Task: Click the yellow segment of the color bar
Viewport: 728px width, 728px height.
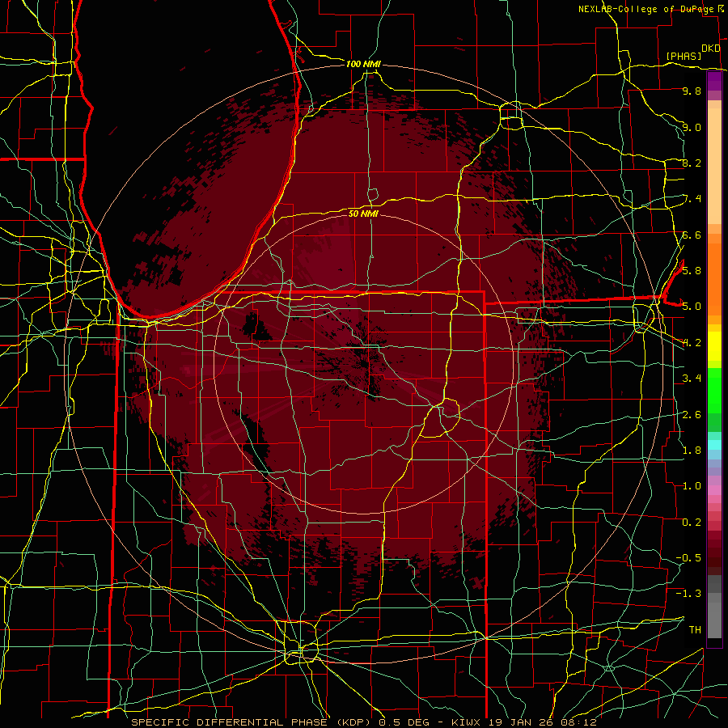Action: click(x=714, y=346)
